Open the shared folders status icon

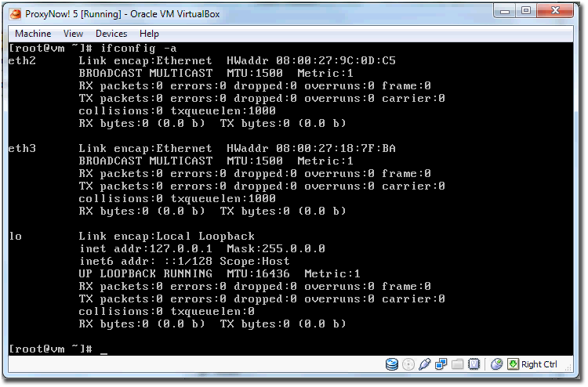pos(458,364)
